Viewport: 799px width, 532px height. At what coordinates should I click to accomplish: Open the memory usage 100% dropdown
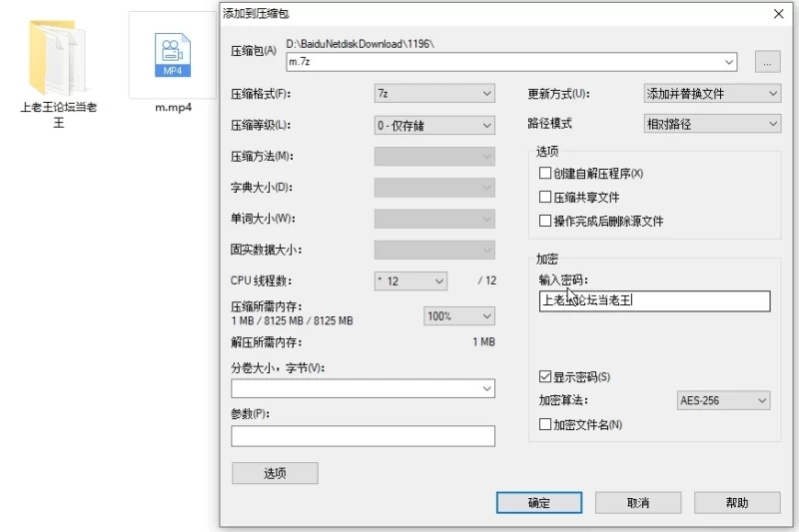tap(459, 316)
